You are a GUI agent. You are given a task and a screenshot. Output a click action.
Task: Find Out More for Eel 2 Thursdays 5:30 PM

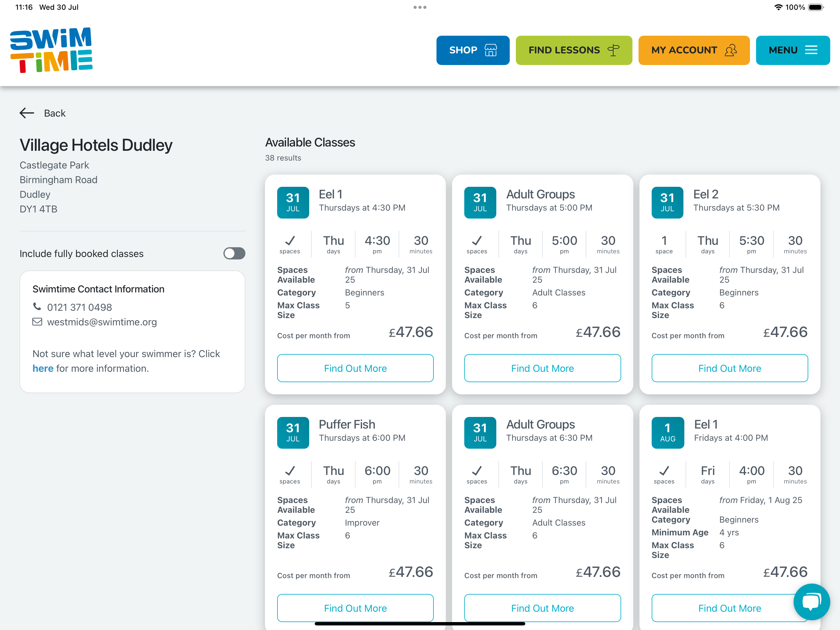(730, 368)
